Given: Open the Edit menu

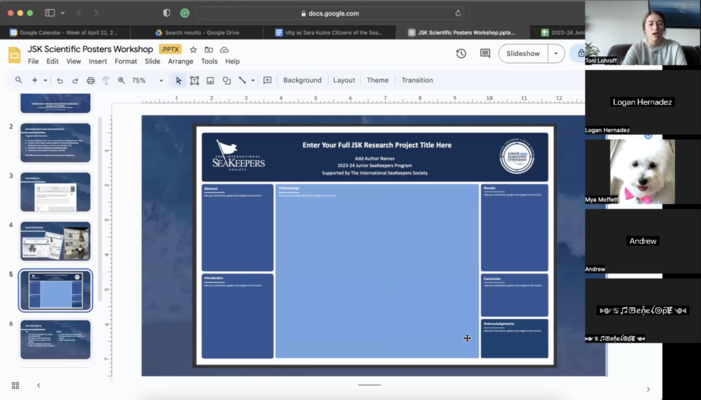Looking at the screenshot, I should pyautogui.click(x=52, y=61).
